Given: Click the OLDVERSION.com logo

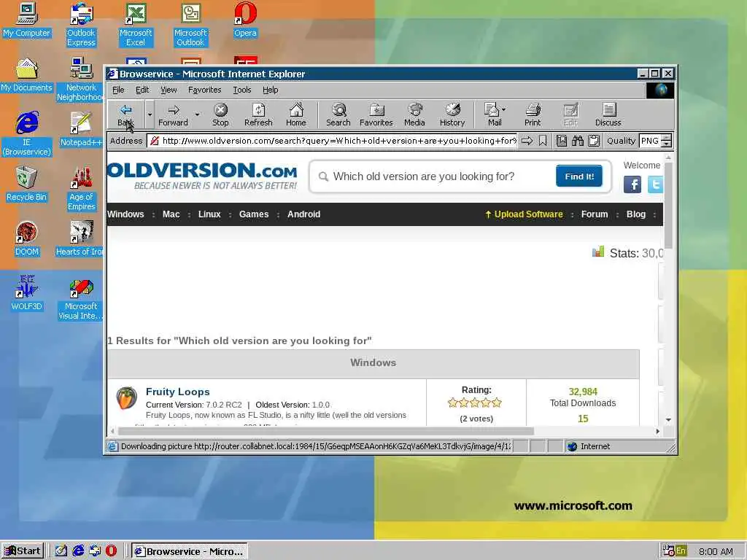Looking at the screenshot, I should 203,176.
